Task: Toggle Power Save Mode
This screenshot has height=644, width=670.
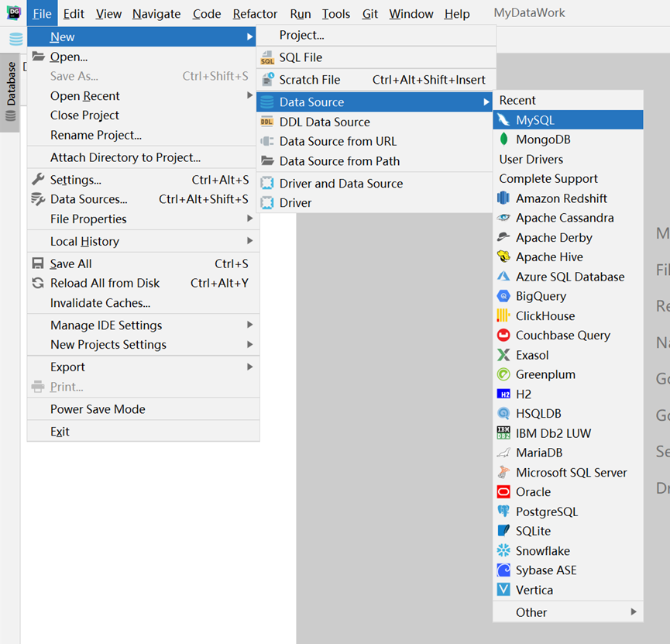Action: (x=143, y=409)
